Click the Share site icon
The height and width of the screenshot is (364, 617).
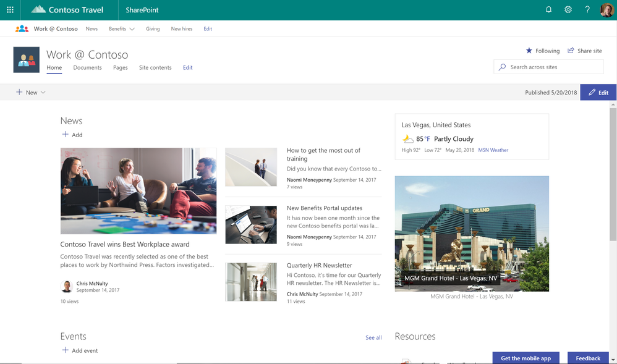[x=571, y=51]
